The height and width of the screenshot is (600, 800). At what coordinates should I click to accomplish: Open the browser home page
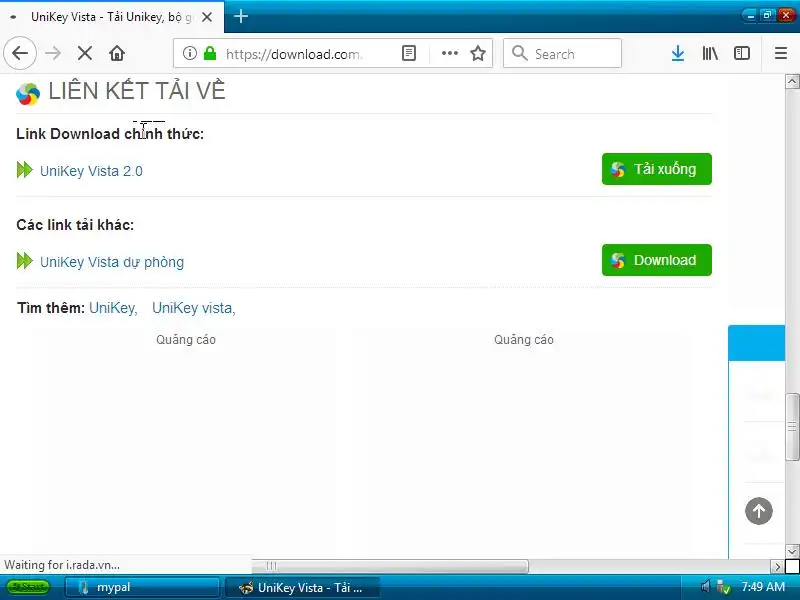click(x=117, y=53)
